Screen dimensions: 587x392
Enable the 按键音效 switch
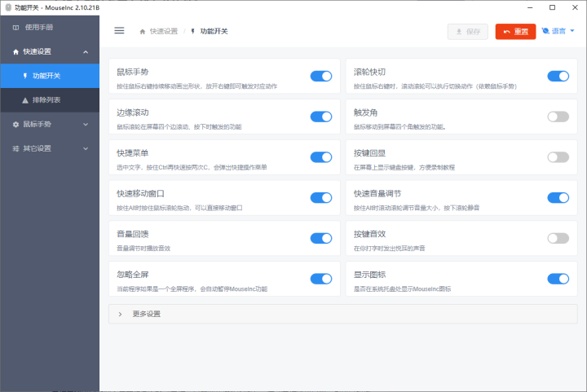click(x=558, y=238)
